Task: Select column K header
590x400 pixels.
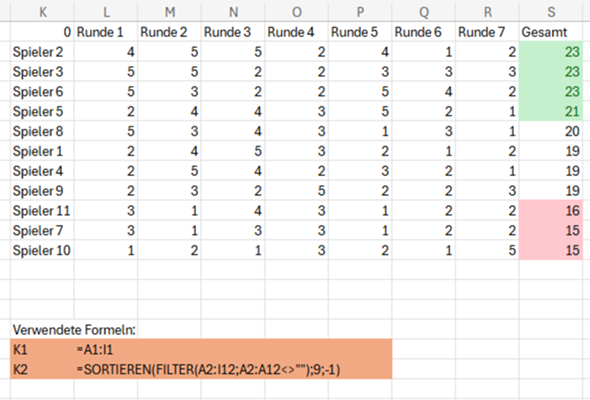Action: tap(43, 11)
